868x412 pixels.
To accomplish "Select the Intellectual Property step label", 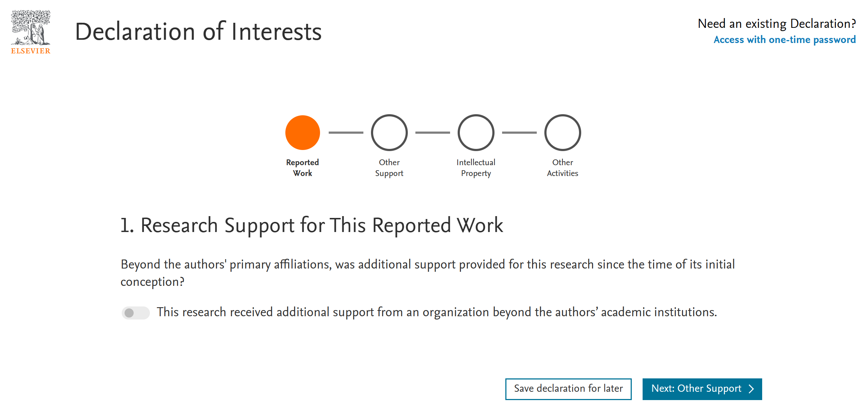I will (476, 168).
